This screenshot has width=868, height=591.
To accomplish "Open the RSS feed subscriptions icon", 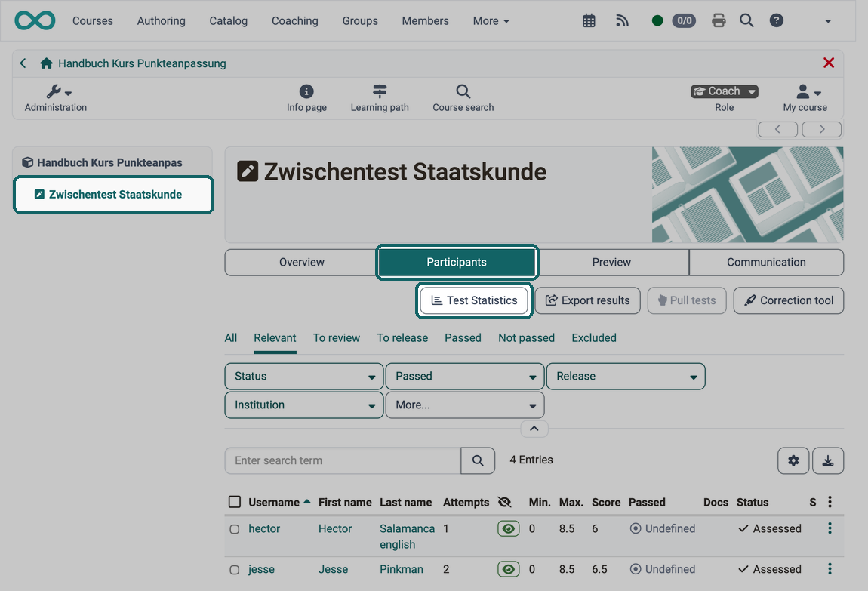I will pos(622,21).
